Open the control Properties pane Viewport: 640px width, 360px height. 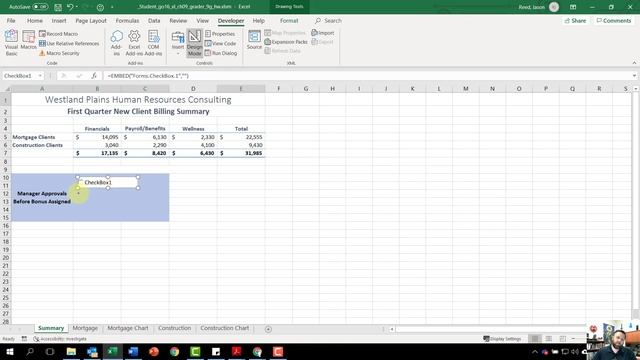click(220, 34)
